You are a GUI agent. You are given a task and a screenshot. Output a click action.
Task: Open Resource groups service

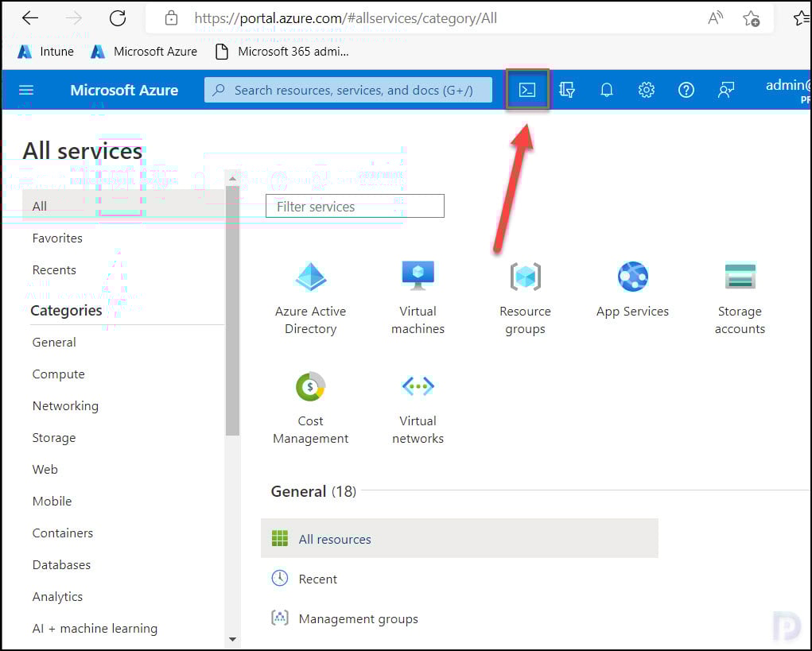click(525, 299)
